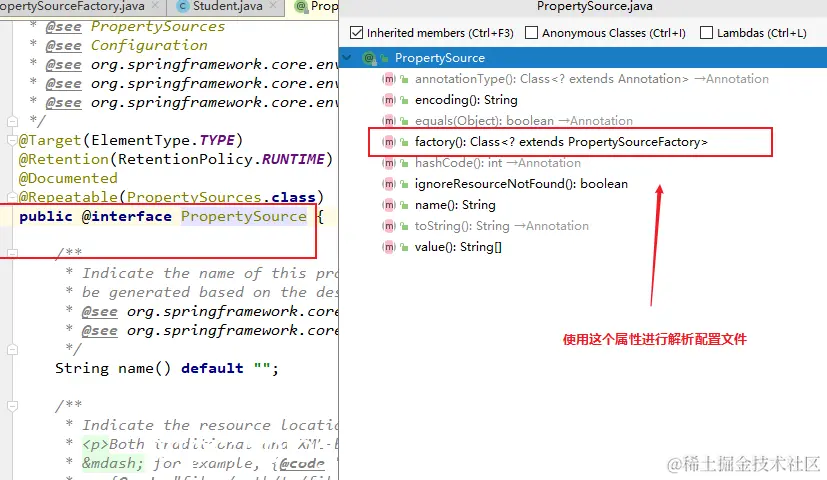827x480 pixels.
Task: Click public-access lock icon beside factory()
Action: [x=405, y=142]
